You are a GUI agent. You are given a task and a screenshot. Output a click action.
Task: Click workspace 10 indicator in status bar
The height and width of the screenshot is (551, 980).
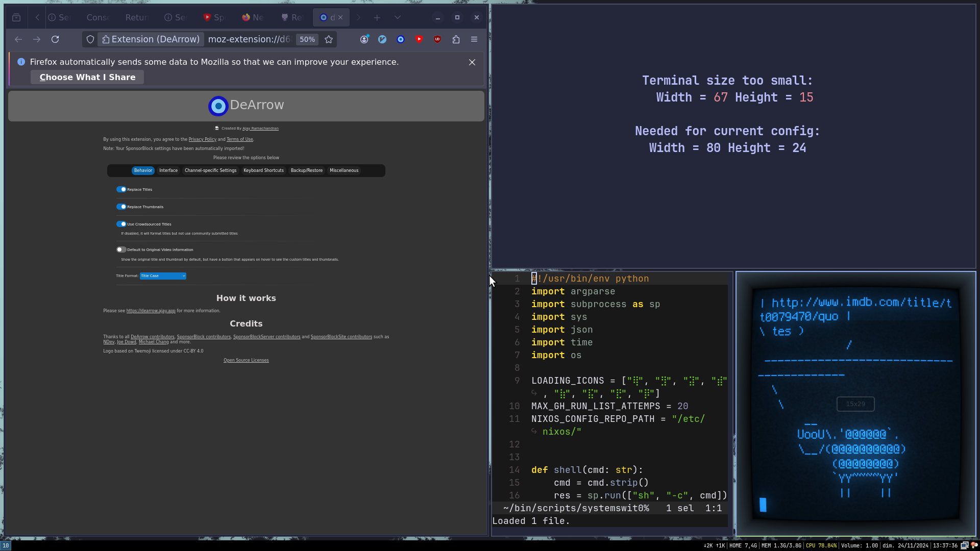[x=6, y=545]
